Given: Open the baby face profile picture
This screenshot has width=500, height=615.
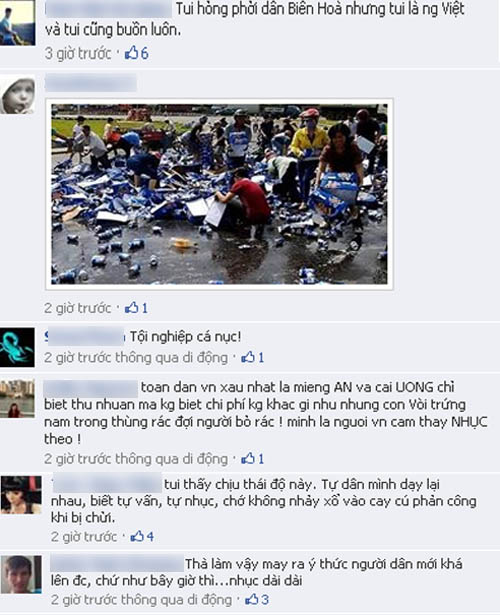Looking at the screenshot, I should [17, 94].
